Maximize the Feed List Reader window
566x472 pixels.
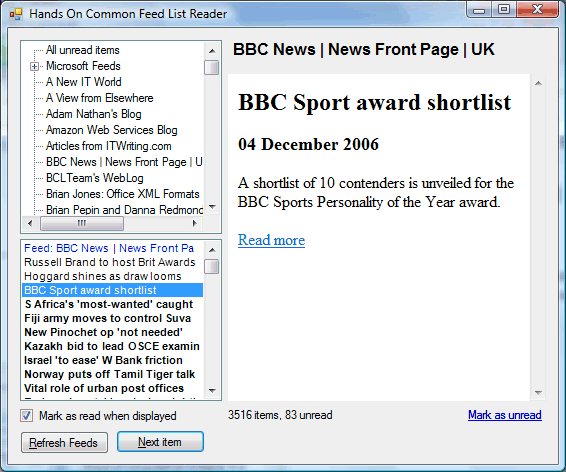(504, 10)
